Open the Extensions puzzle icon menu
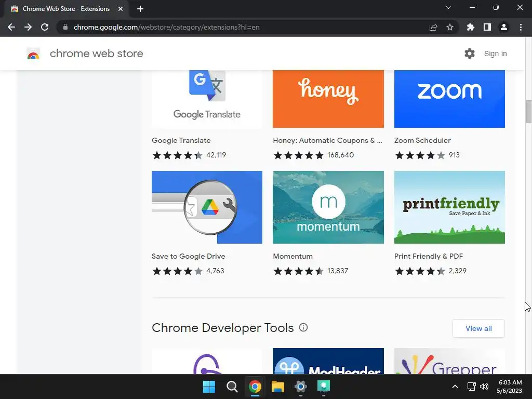This screenshot has height=399, width=532. pos(471,27)
